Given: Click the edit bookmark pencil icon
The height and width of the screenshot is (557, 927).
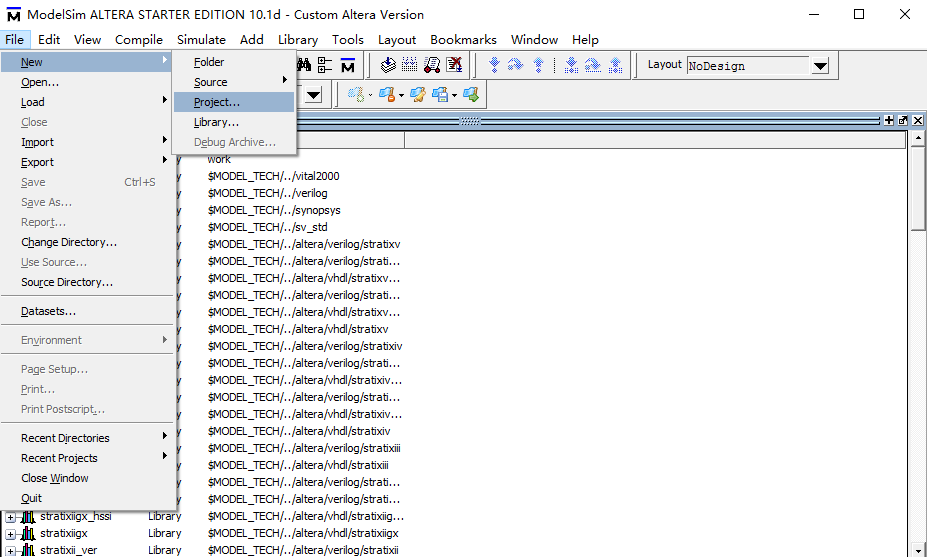Looking at the screenshot, I should click(x=418, y=95).
